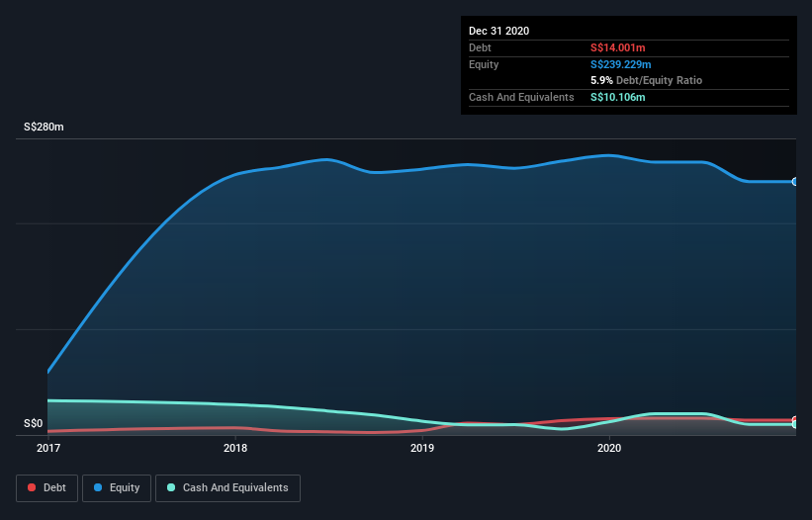Image resolution: width=812 pixels, height=520 pixels.
Task: Click the red Debt endpoint marker
Action: click(795, 419)
